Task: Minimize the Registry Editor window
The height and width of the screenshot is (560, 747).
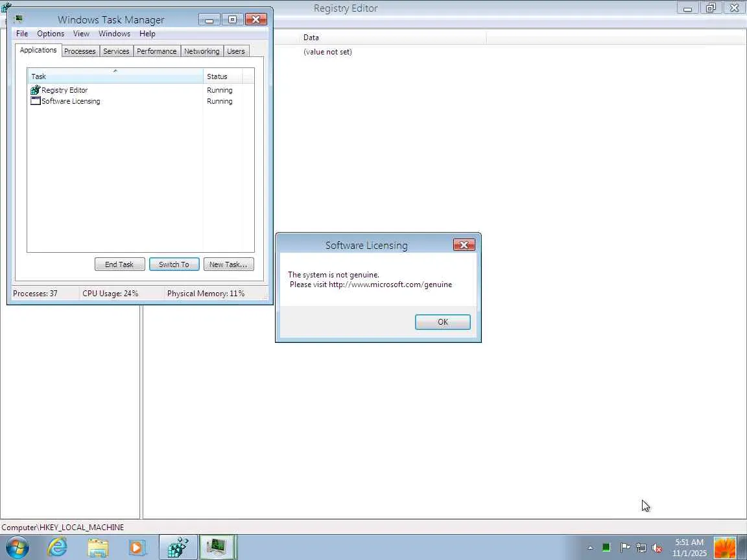Action: (x=687, y=8)
